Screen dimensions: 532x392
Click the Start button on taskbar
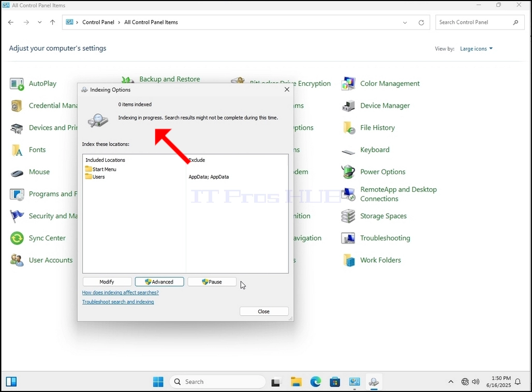tap(158, 382)
